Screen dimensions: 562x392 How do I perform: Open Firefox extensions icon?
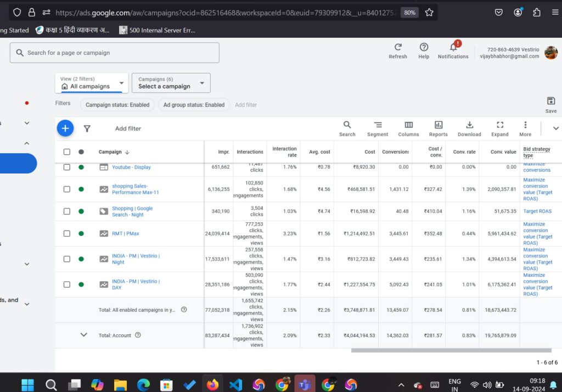pos(537,13)
